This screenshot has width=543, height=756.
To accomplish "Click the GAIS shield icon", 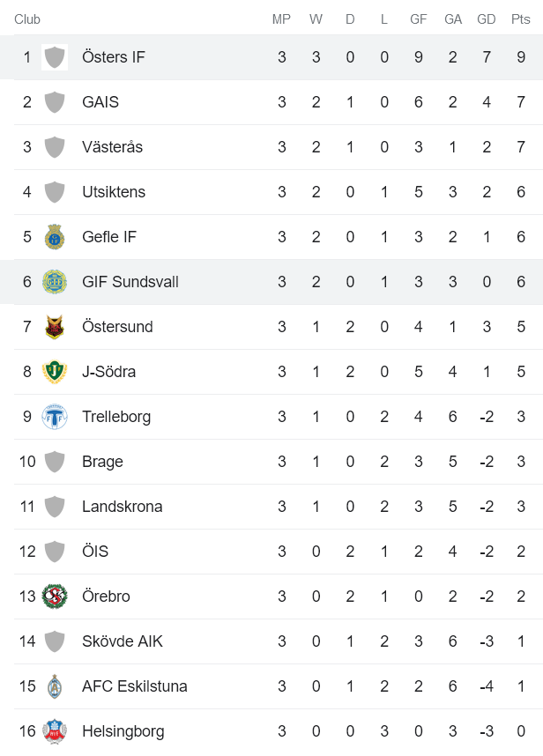I will pyautogui.click(x=55, y=101).
